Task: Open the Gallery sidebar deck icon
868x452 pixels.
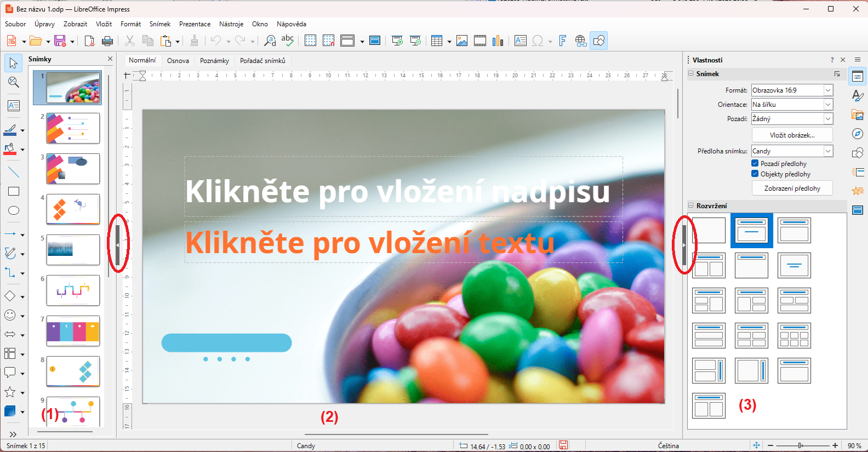Action: point(858,115)
